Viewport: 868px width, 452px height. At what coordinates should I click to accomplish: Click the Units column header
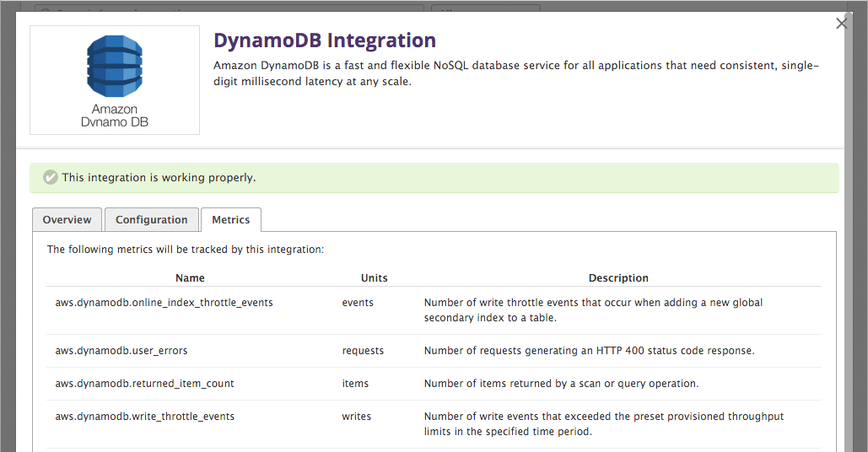(x=374, y=277)
